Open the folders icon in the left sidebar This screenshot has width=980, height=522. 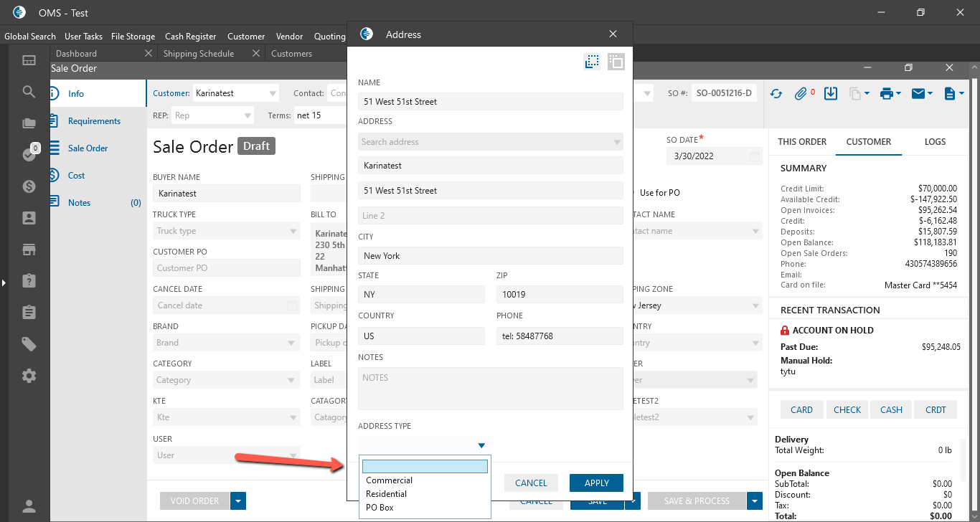[29, 123]
